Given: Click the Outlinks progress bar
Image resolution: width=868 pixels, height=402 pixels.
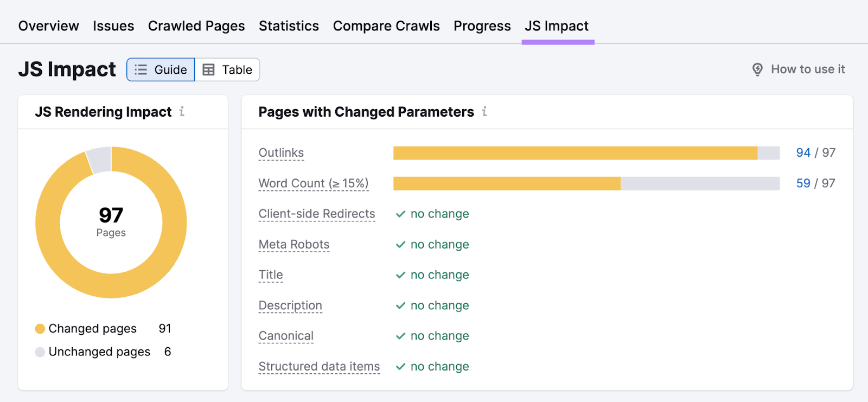Looking at the screenshot, I should tap(586, 153).
